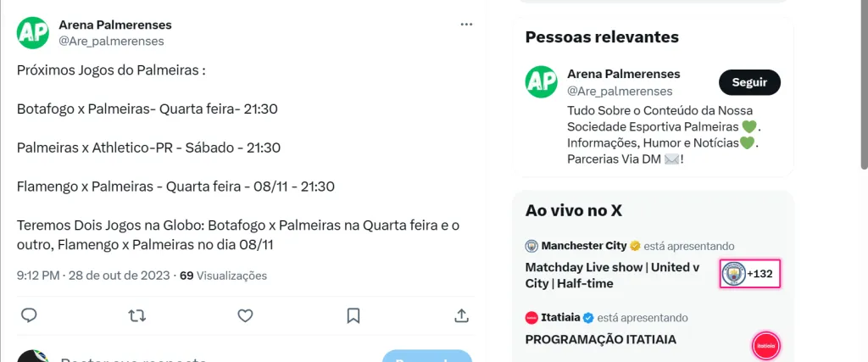This screenshot has width=868, height=362.
Task: Click the Itatiaia host name
Action: 560,318
